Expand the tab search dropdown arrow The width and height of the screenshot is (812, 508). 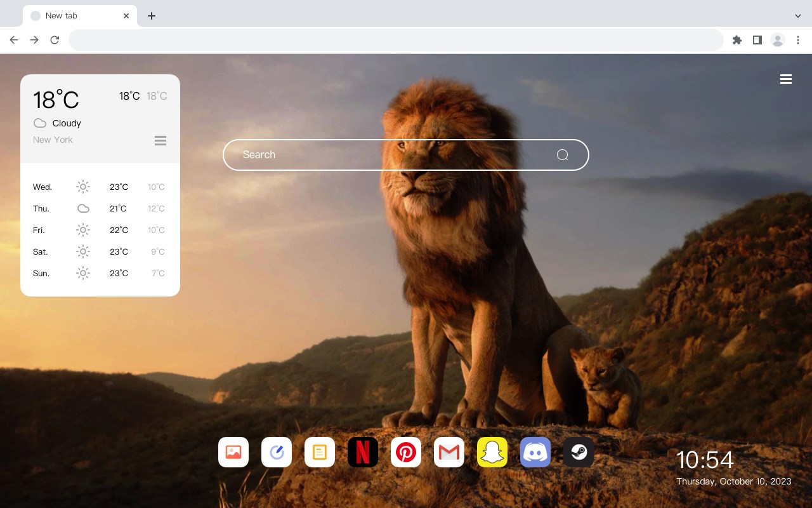798,16
